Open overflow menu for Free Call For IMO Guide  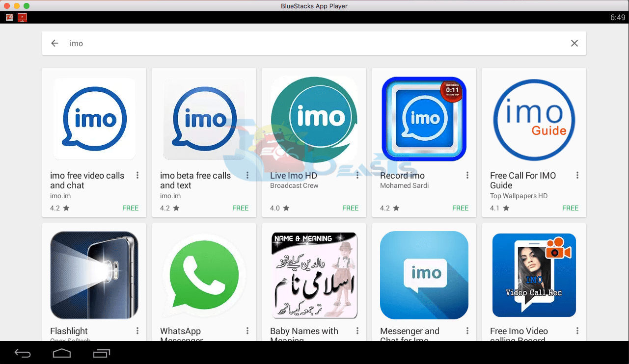coord(577,176)
